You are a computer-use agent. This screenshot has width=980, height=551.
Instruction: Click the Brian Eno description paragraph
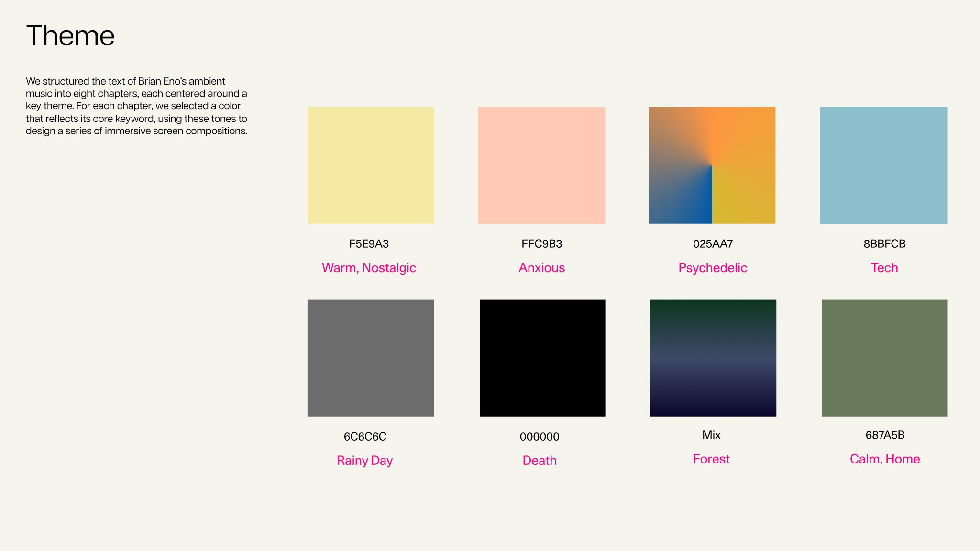(x=136, y=106)
